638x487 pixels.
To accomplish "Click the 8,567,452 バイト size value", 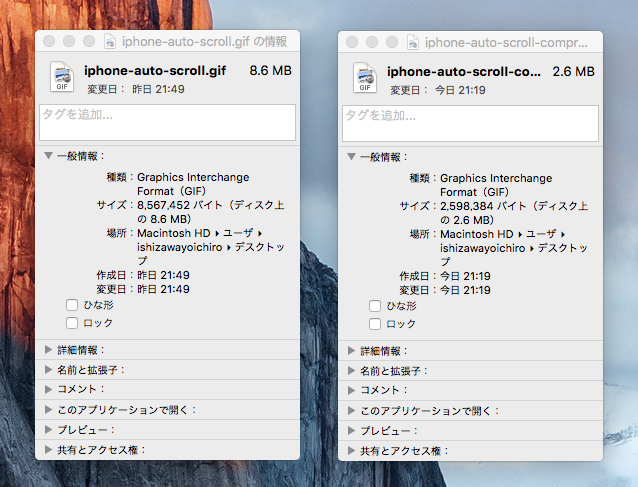I will (211, 212).
